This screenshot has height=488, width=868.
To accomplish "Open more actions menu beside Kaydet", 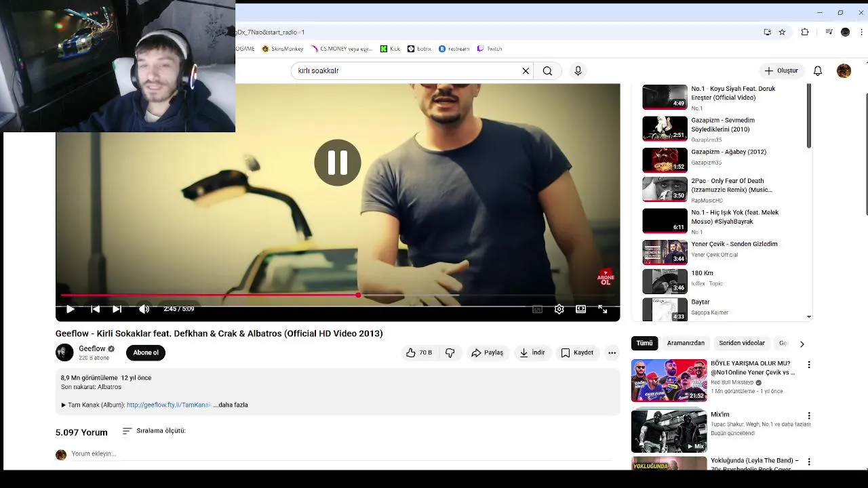I will [612, 352].
